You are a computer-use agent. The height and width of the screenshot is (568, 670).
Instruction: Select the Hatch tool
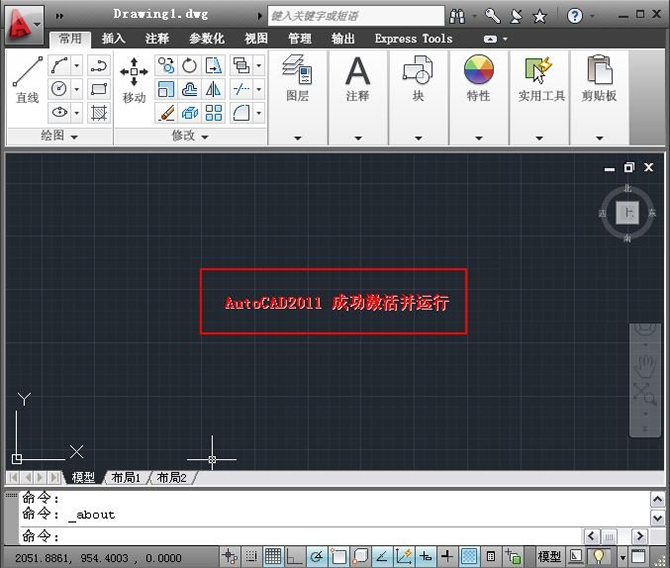[x=99, y=112]
